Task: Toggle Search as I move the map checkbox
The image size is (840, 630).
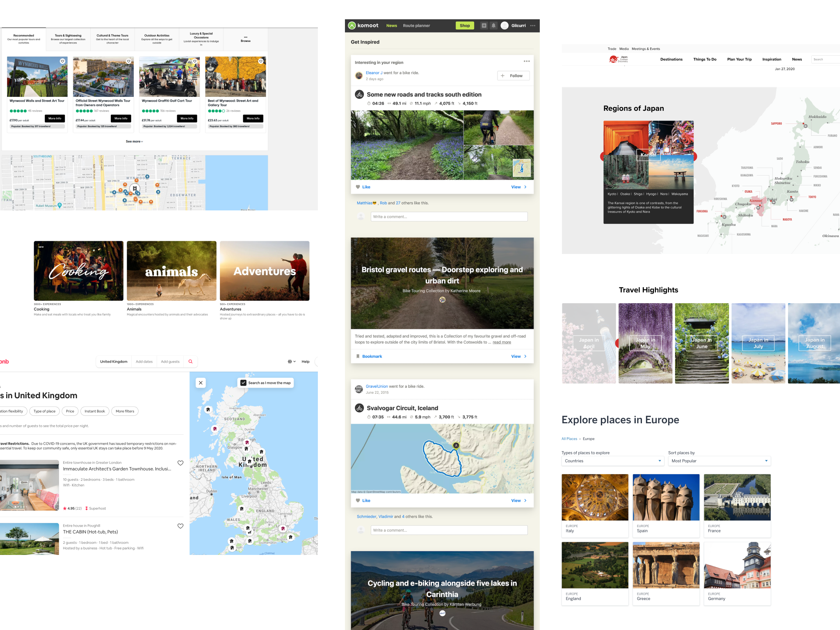Action: [x=243, y=383]
